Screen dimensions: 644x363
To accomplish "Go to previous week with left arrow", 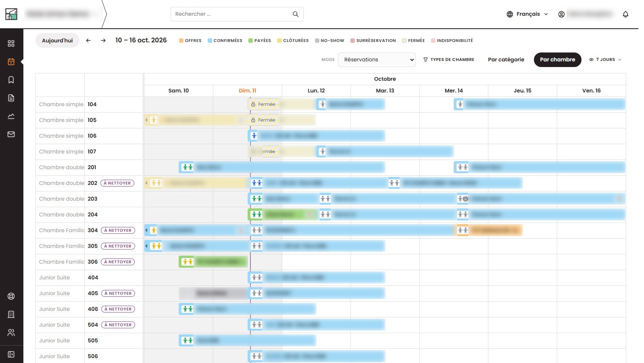I will [x=88, y=40].
